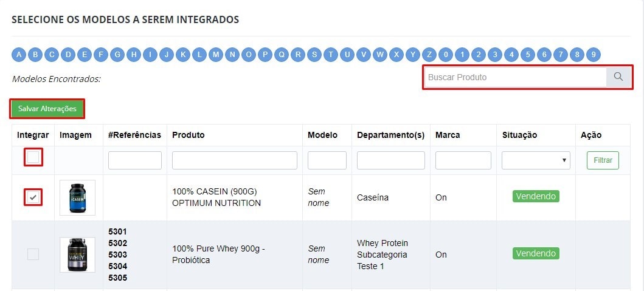The width and height of the screenshot is (644, 291).
Task: Click the Marca filter input
Action: pyautogui.click(x=463, y=160)
